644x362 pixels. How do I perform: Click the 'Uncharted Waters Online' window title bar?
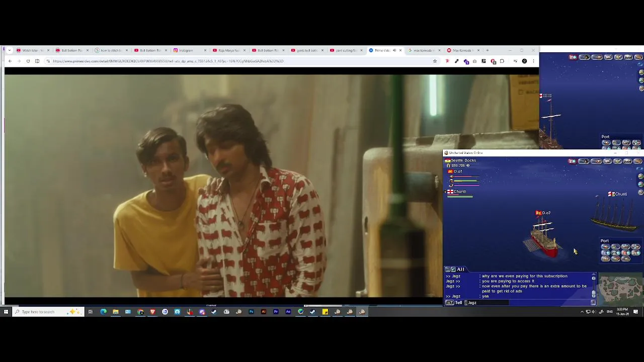(543, 153)
